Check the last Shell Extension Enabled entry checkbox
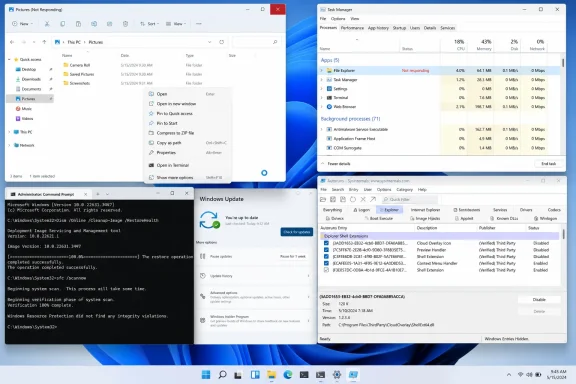The height and width of the screenshot is (384, 576). (x=326, y=270)
